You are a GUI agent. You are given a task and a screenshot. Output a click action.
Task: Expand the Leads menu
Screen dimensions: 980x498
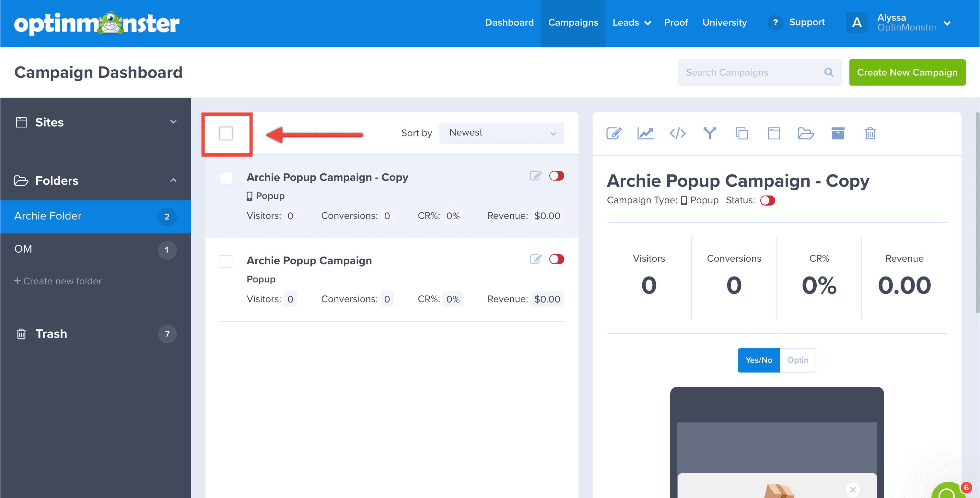[x=631, y=22]
